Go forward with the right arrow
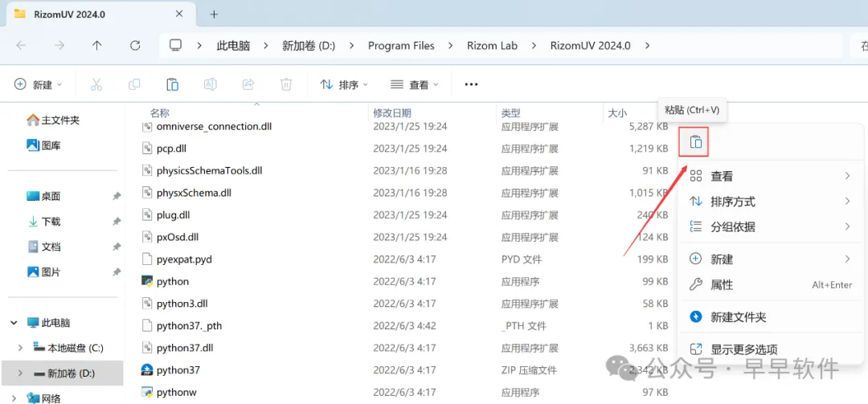 [59, 46]
